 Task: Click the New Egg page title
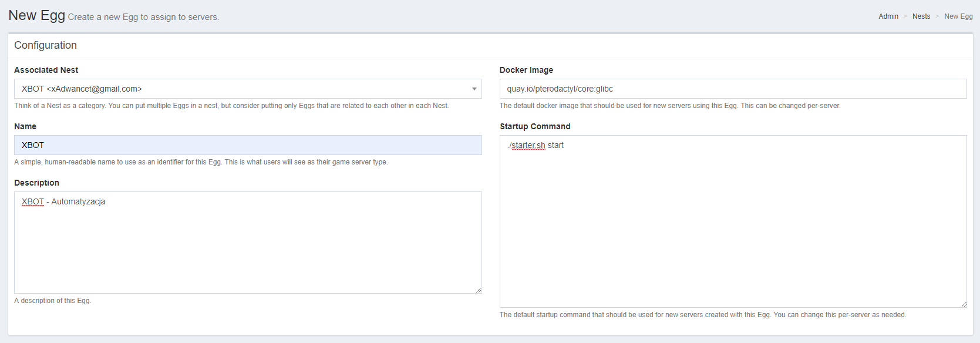coord(36,15)
